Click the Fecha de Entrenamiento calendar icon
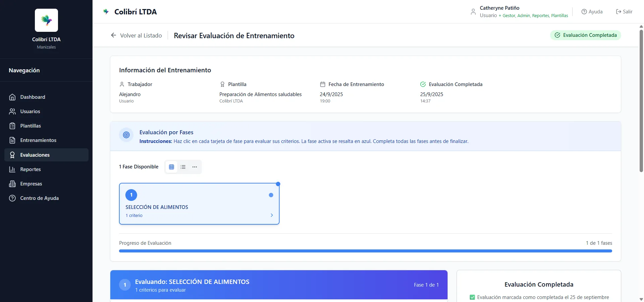 tap(323, 84)
